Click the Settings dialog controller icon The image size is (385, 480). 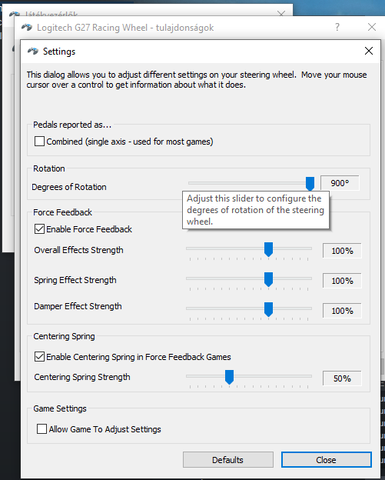tap(33, 51)
